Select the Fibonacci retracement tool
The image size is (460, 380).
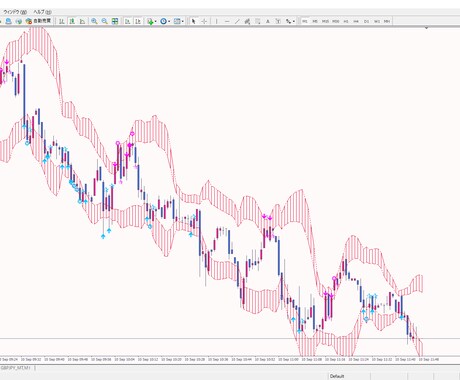click(x=257, y=21)
